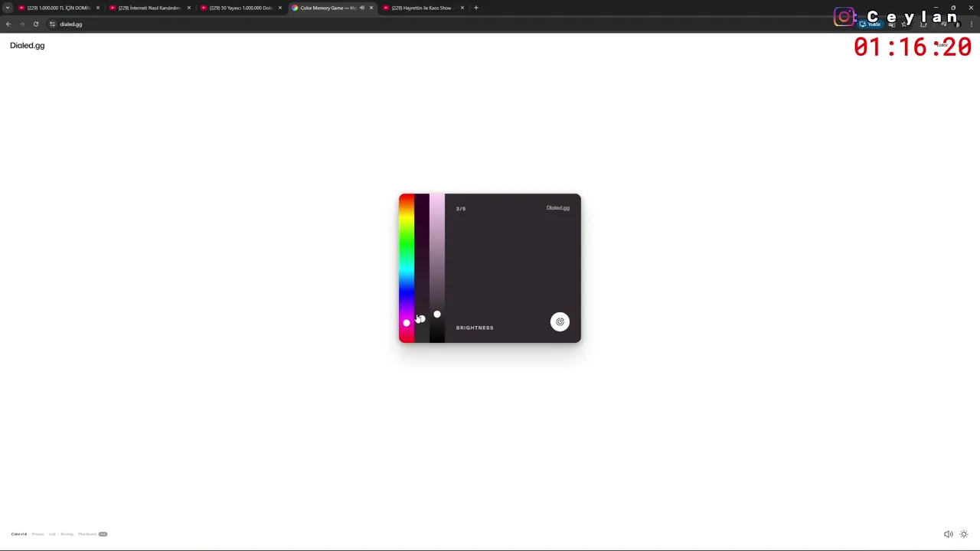Open a new browser tab

tap(476, 8)
